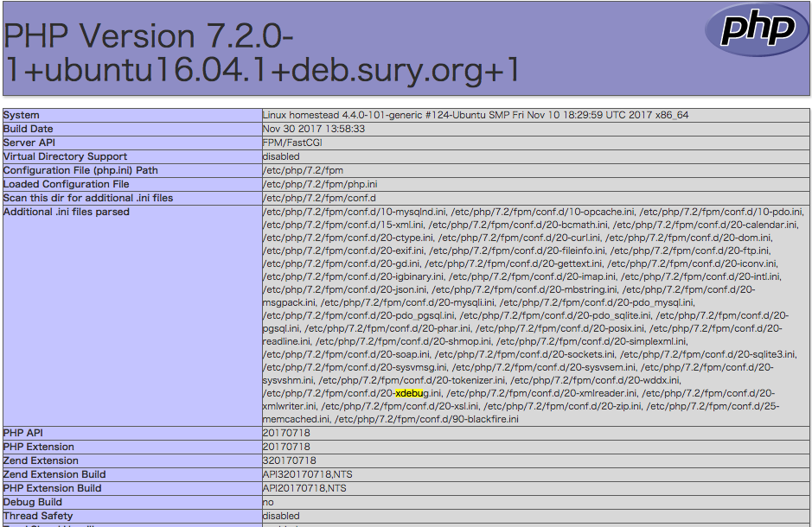Select the Linux homestead system description
The image size is (812, 527).
pos(432,115)
